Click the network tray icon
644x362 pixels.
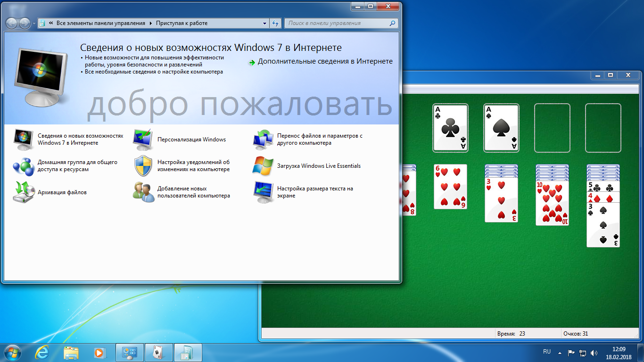pyautogui.click(x=583, y=352)
